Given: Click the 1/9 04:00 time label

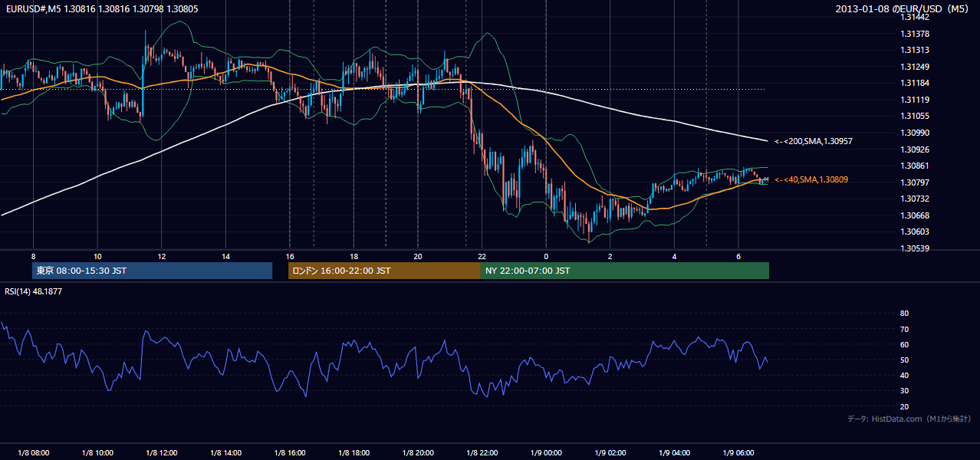Looking at the screenshot, I should pyautogui.click(x=674, y=453).
